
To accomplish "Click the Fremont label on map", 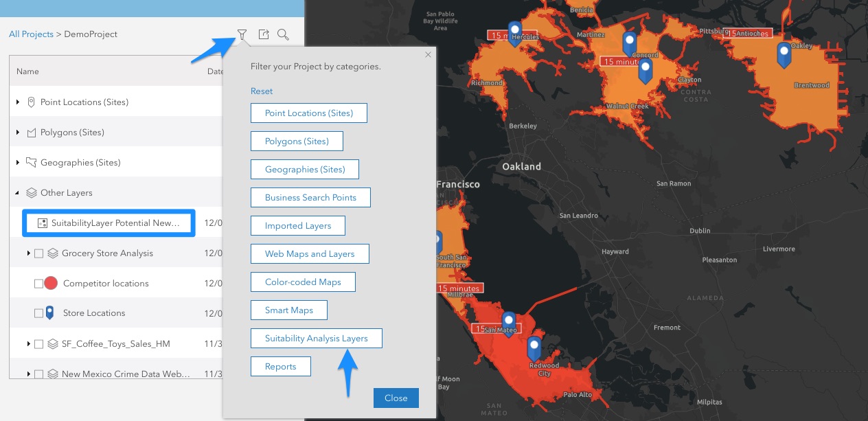I will coord(667,328).
